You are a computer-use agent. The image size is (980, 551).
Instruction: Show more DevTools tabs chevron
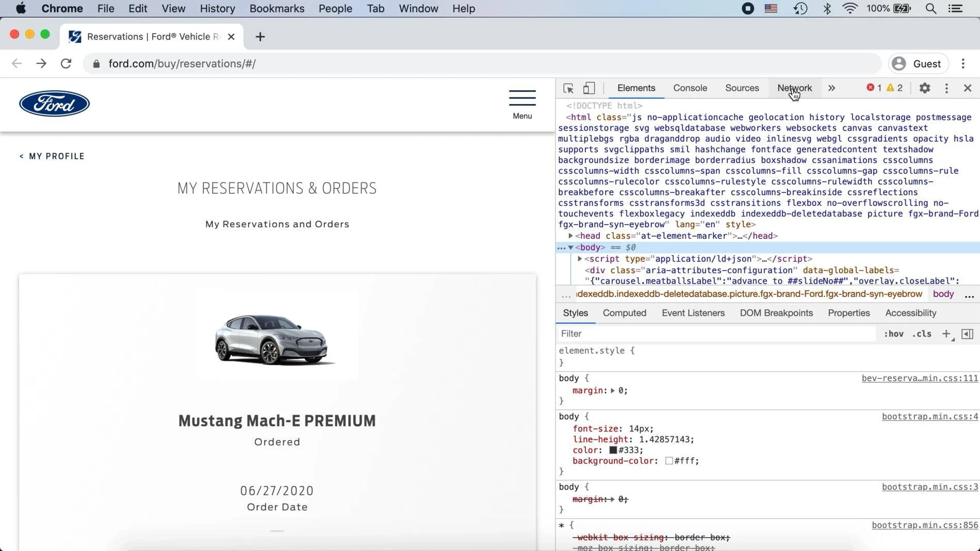[831, 88]
